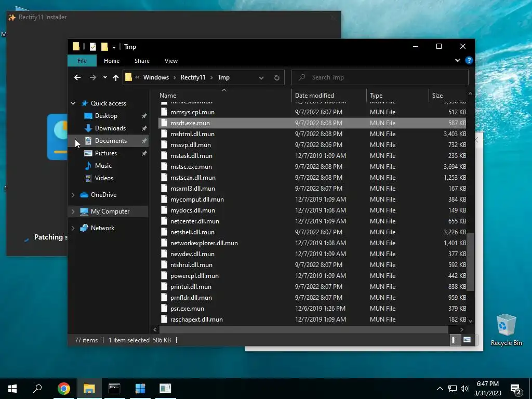Select the msxml3.dll.mun file icon

click(x=164, y=188)
